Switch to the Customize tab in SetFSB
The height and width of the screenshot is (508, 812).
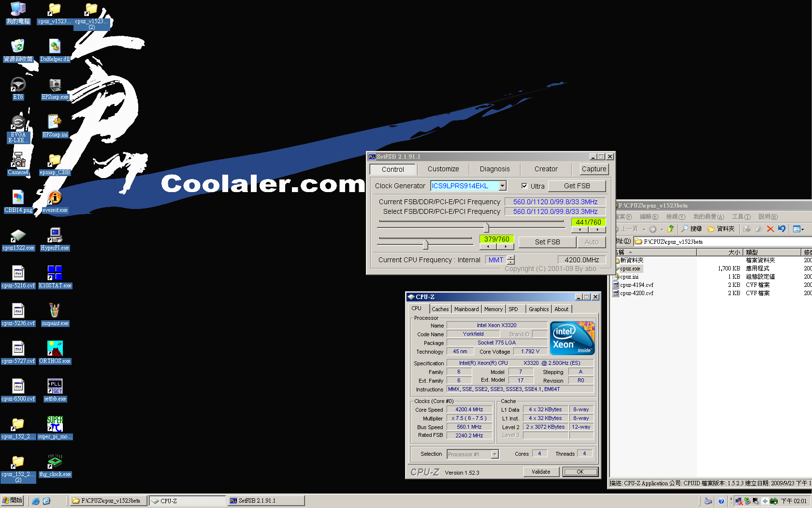coord(443,169)
